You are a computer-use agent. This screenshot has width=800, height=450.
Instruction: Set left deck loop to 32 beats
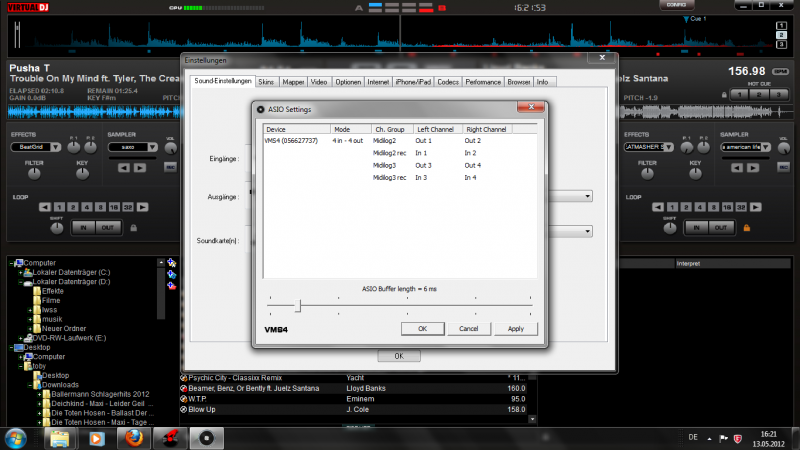(x=128, y=207)
